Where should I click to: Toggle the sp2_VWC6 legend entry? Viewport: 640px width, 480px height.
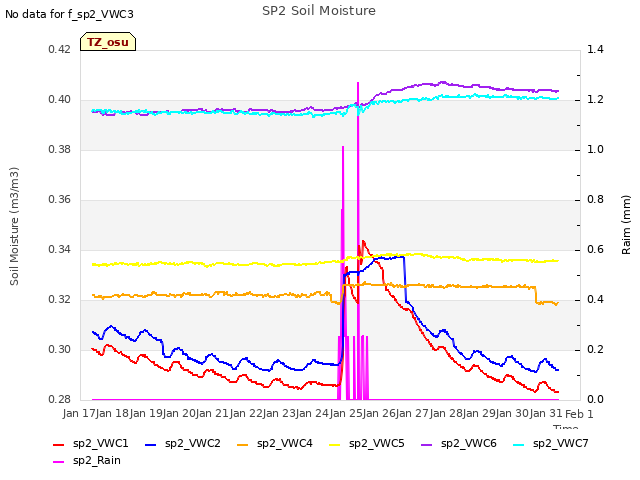point(459,443)
